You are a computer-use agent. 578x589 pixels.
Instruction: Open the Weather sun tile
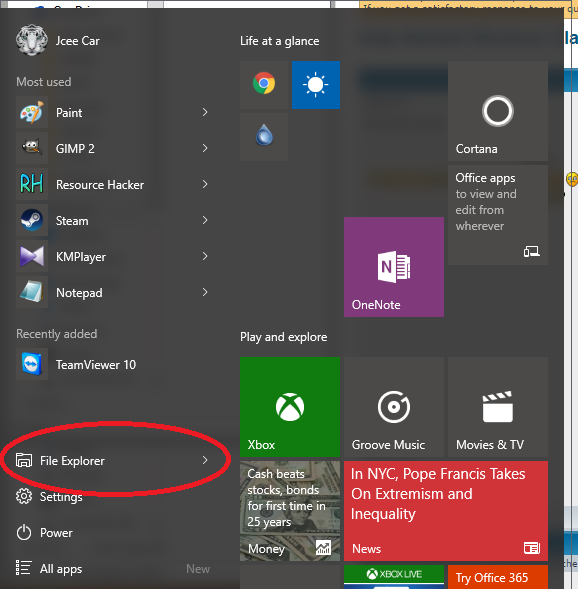tap(316, 85)
